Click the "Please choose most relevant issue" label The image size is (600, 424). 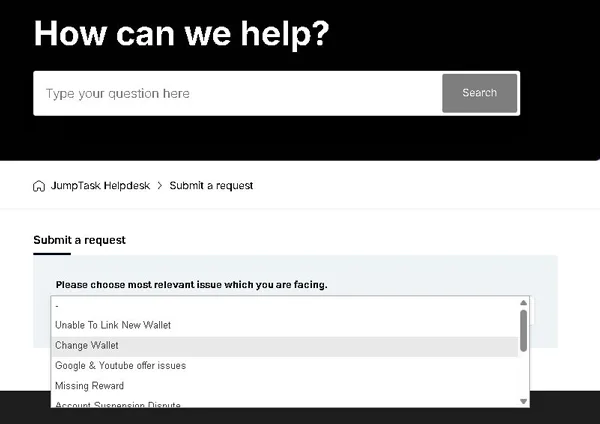191,285
